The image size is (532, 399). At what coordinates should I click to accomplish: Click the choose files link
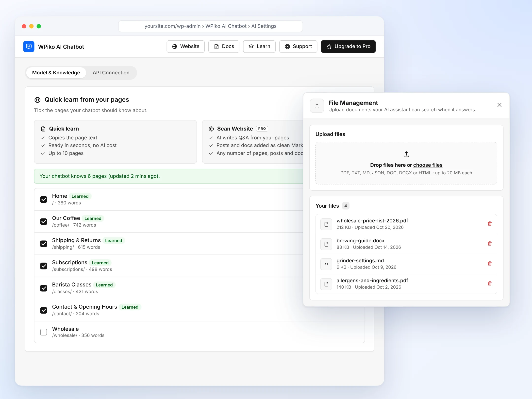(x=428, y=165)
